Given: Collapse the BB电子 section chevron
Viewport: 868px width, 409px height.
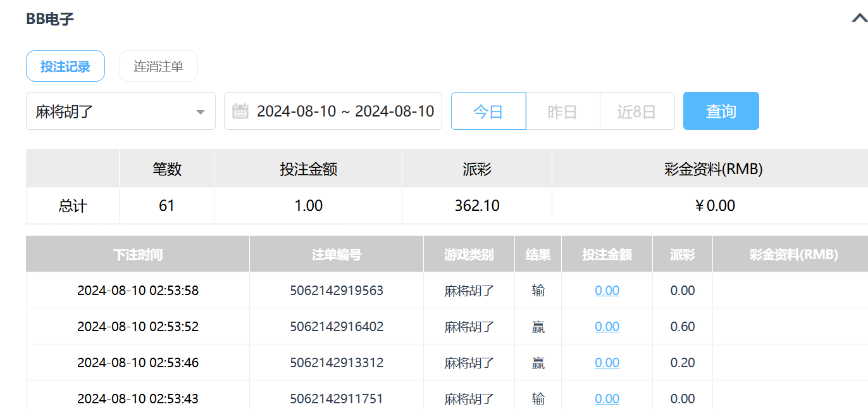Looking at the screenshot, I should (859, 18).
